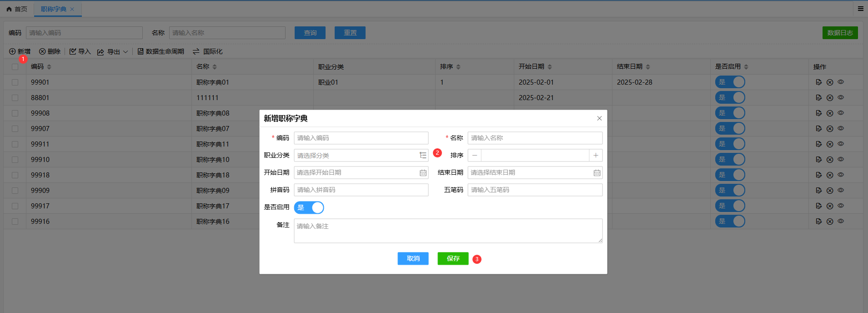The image size is (868, 313).
Task: Open the hamburger menu at top right
Action: (x=860, y=9)
